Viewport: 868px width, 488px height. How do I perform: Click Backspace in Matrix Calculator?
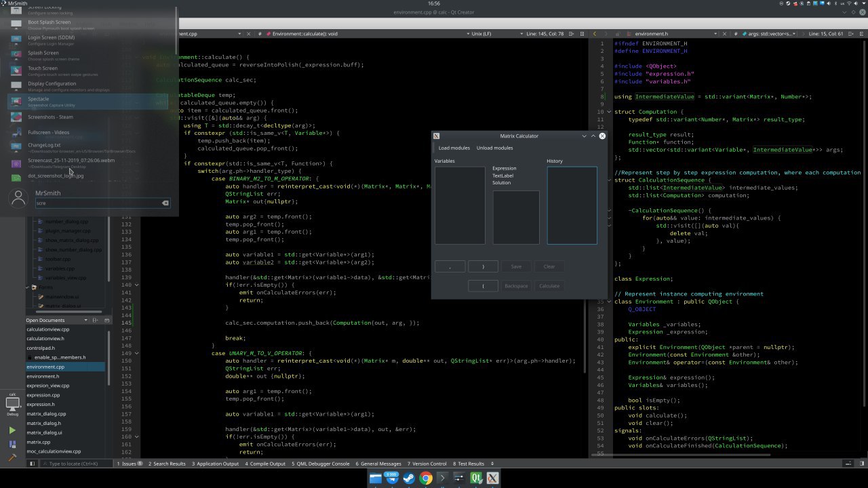click(x=516, y=286)
